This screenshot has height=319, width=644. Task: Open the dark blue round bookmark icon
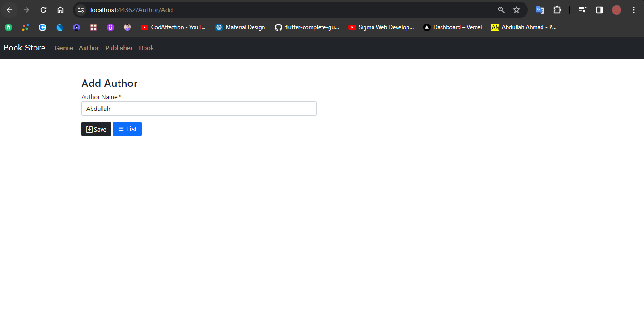(76, 27)
